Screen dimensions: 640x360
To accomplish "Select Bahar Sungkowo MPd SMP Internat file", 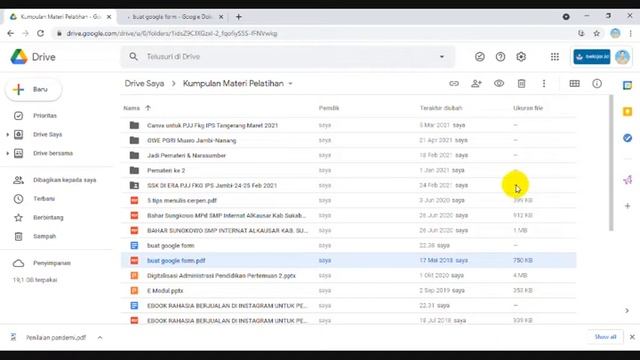I will click(349, 216).
